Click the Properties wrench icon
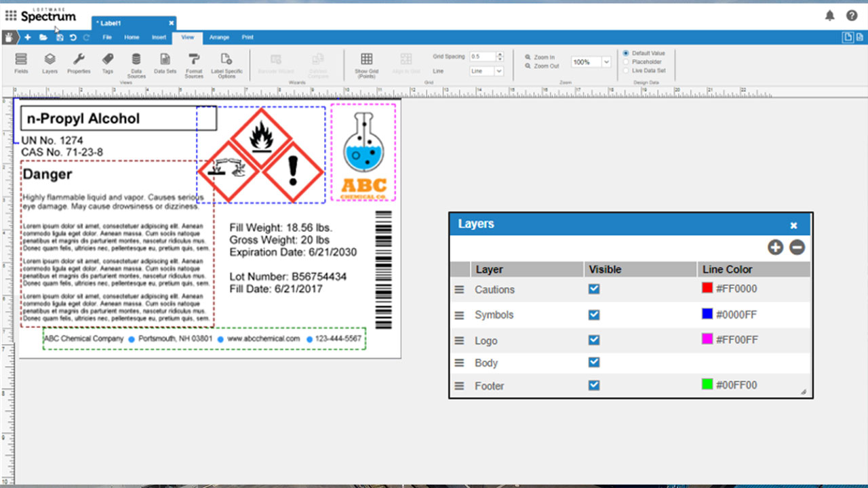This screenshot has width=868, height=488. point(79,62)
